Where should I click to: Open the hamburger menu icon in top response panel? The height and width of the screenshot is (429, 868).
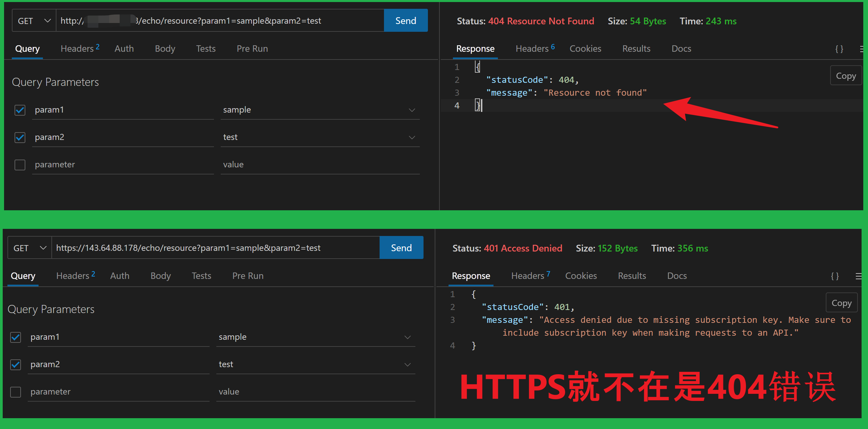coord(861,49)
